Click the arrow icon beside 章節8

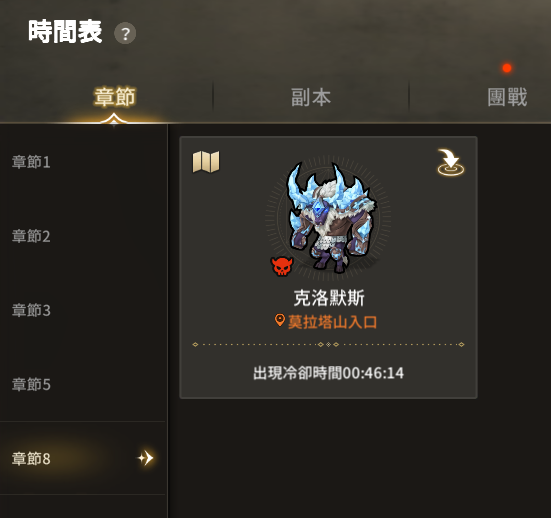[145, 458]
